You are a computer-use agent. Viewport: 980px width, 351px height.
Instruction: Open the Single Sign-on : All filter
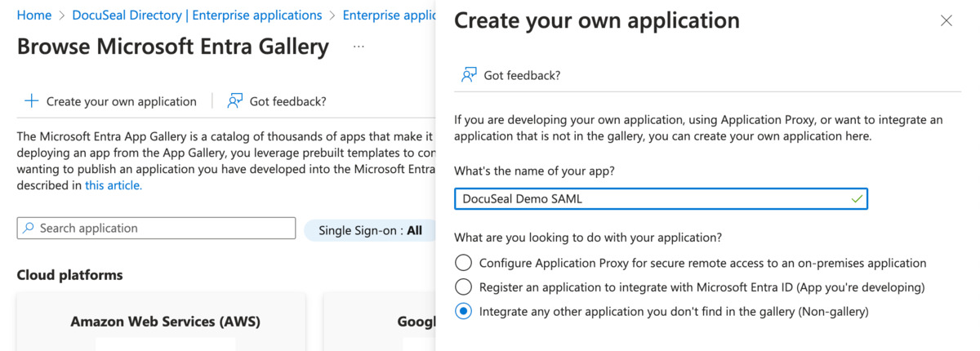point(370,230)
